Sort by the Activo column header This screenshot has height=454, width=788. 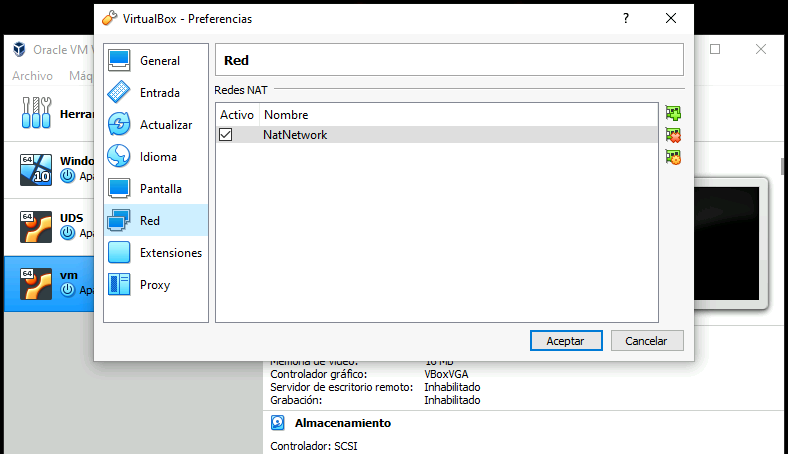(x=237, y=115)
